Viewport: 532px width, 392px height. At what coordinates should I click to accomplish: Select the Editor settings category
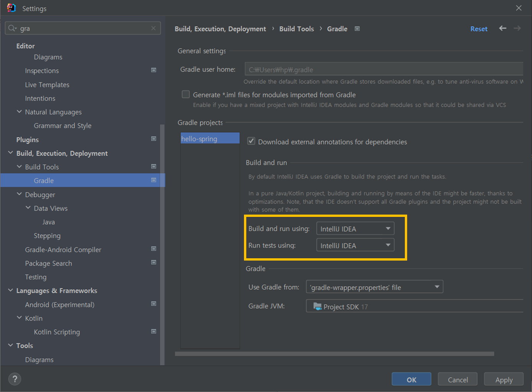[25, 46]
